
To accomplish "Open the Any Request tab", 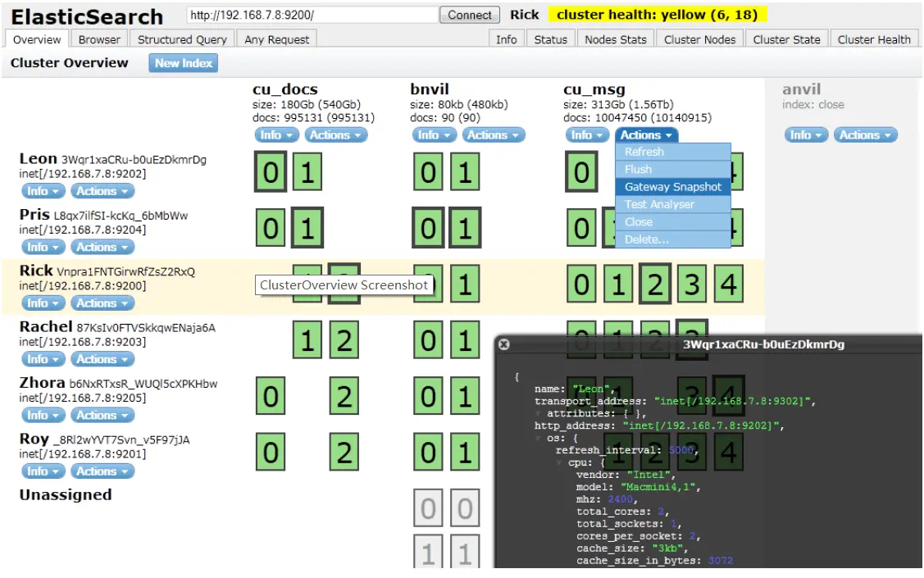I will pyautogui.click(x=276, y=39).
